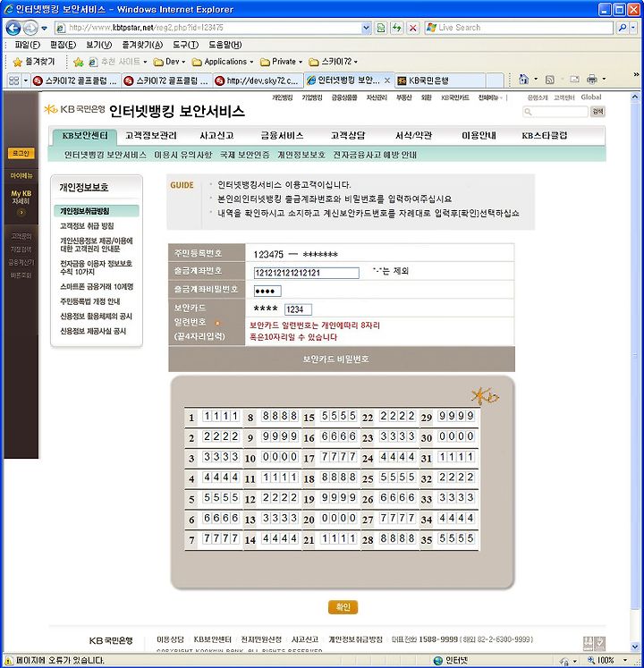Go back with the browser Back arrow
This screenshot has height=668, width=644.
coord(13,28)
